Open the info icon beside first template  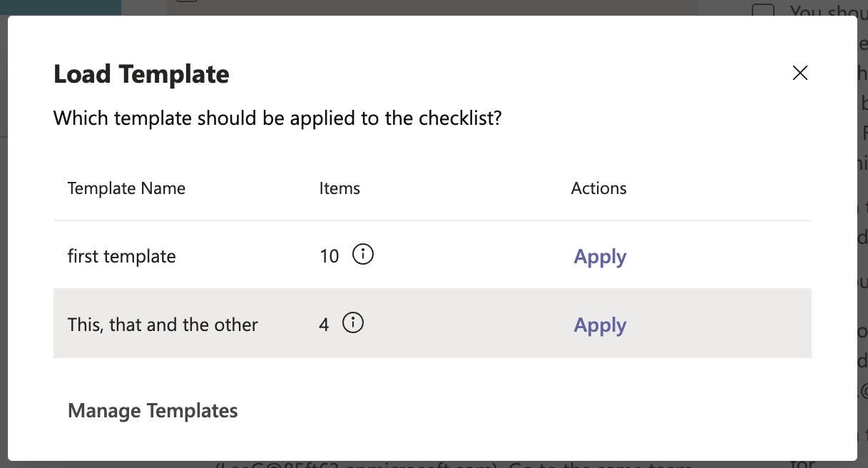[x=362, y=255]
